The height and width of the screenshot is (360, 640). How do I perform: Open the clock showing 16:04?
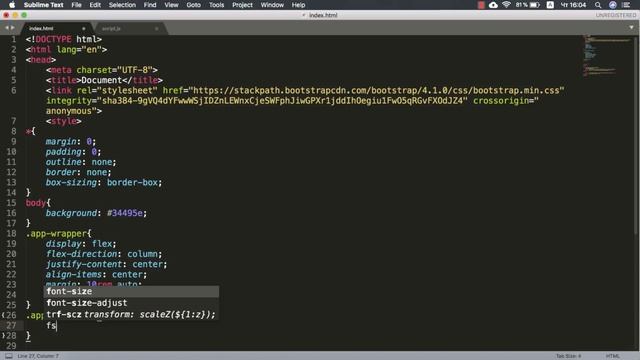(573, 5)
